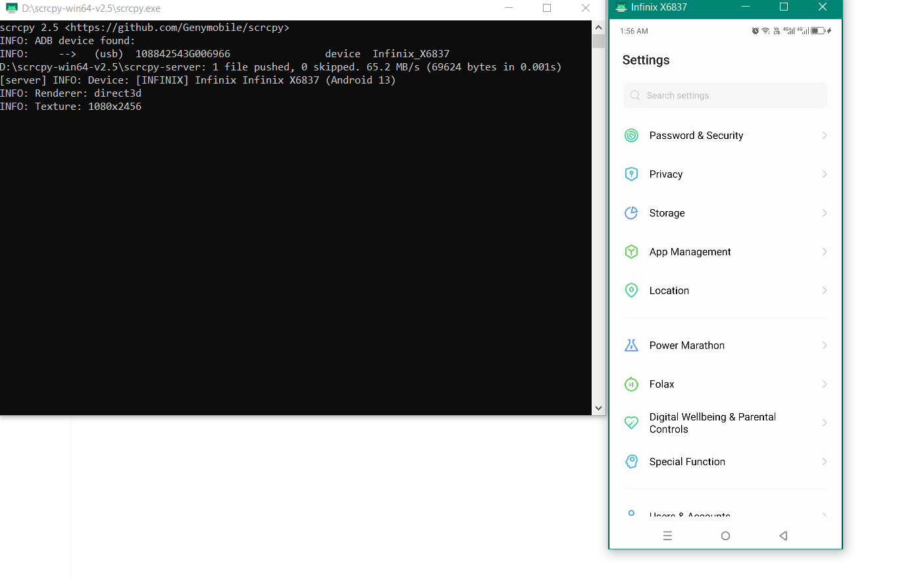Close the scrcpy console window
The image size is (924, 579).
pos(586,8)
